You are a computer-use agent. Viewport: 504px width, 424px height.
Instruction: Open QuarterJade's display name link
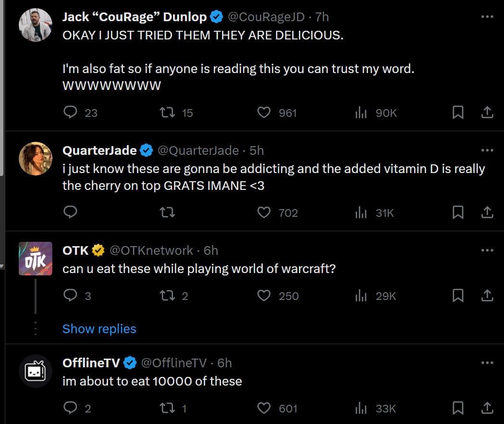click(x=99, y=150)
